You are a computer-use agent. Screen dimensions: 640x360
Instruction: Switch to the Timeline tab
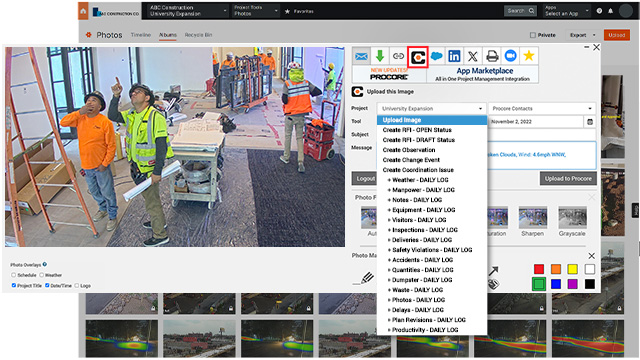[141, 35]
